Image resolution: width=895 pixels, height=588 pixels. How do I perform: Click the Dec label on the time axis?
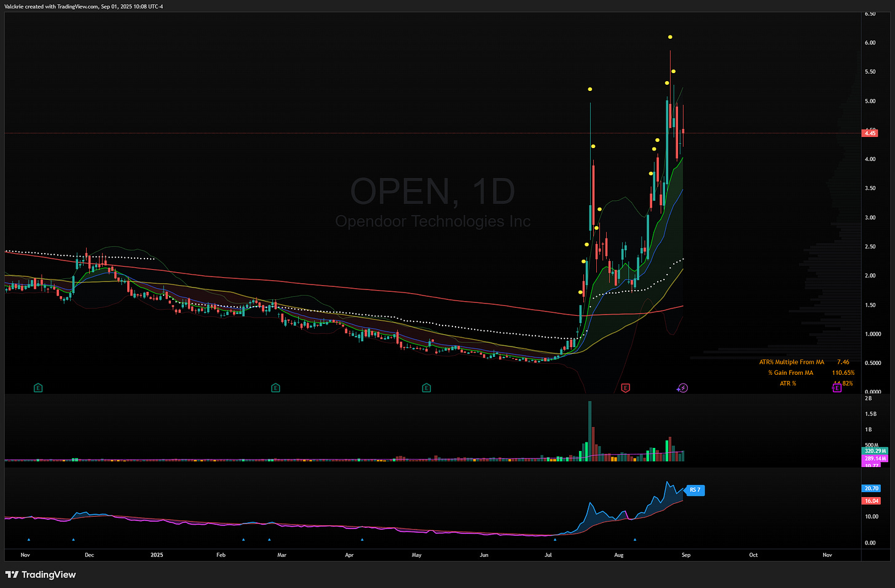(89, 555)
